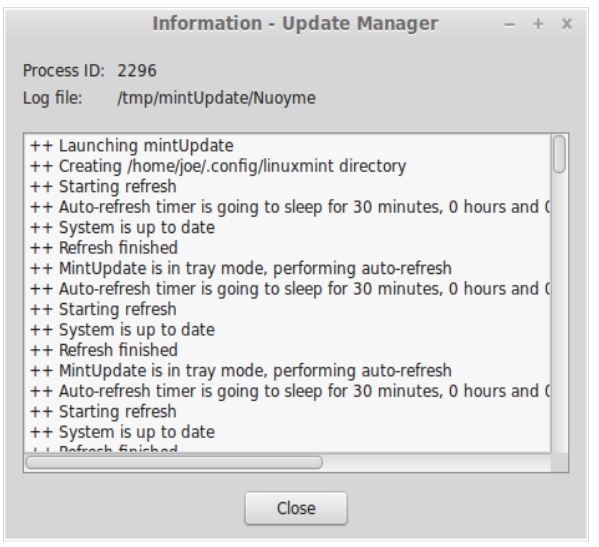Click the horizontal scrollbar thumb below log
Image resolution: width=599 pixels, height=547 pixels.
pyautogui.click(x=174, y=462)
